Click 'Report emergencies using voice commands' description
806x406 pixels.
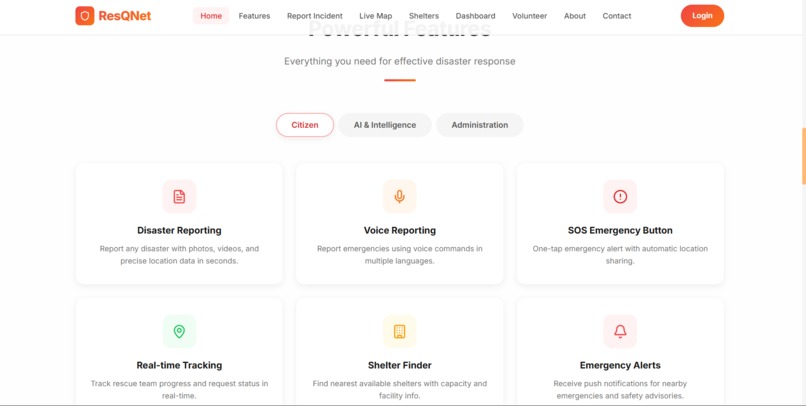pos(399,254)
